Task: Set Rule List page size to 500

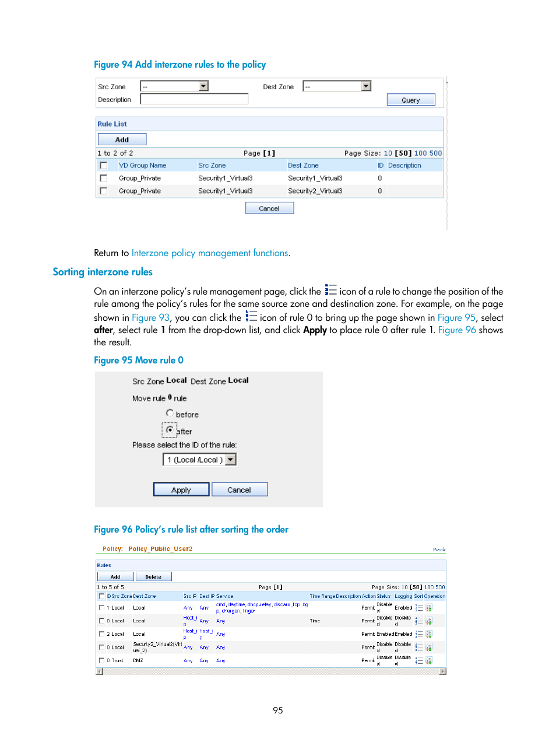Action: click(435, 153)
